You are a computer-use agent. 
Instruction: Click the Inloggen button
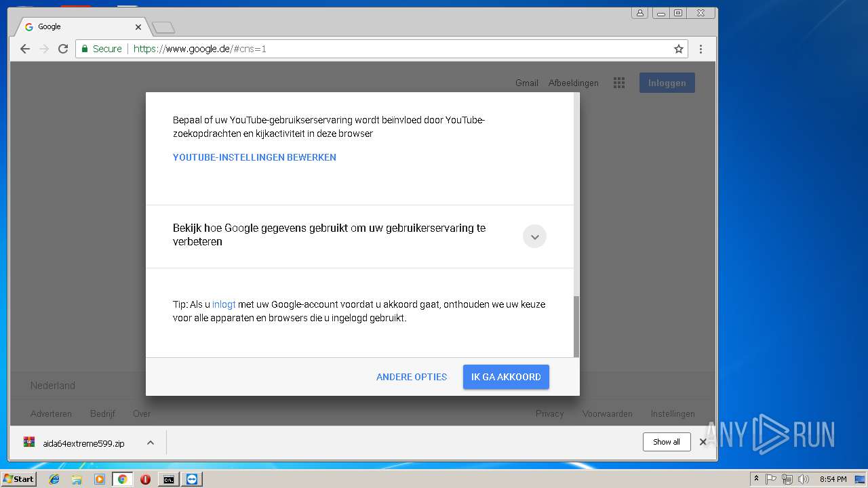tap(667, 83)
